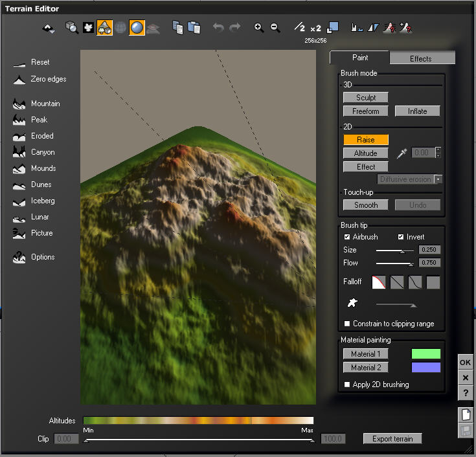Select the Paint tab
Screen dimensions: 476x457
pyautogui.click(x=360, y=58)
